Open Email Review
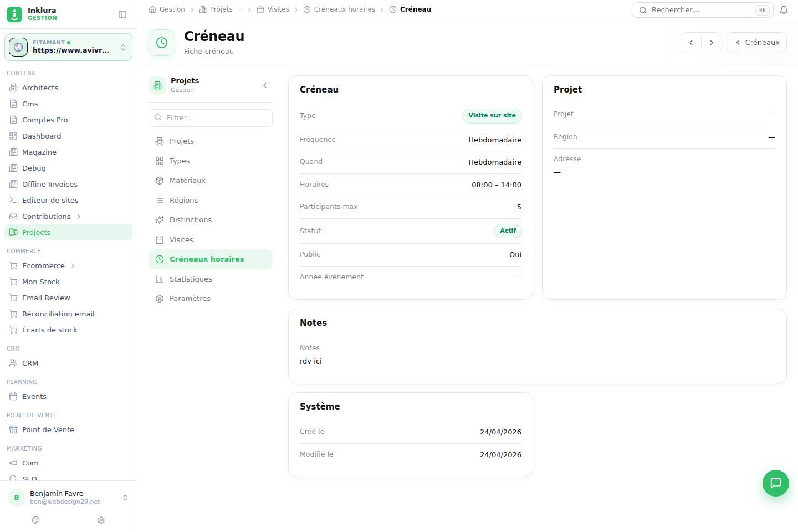This screenshot has width=798, height=532. point(68,298)
